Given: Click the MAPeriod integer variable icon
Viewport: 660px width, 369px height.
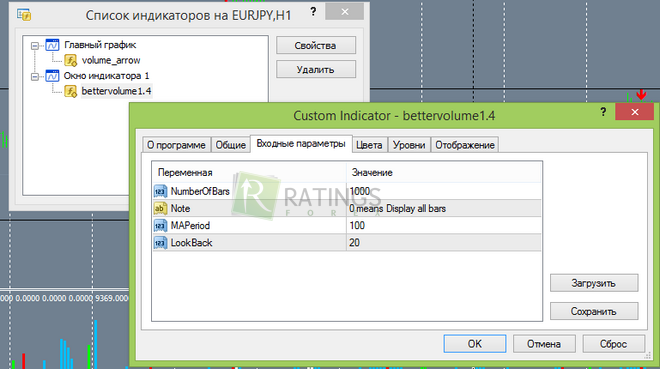Looking at the screenshot, I should click(160, 226).
